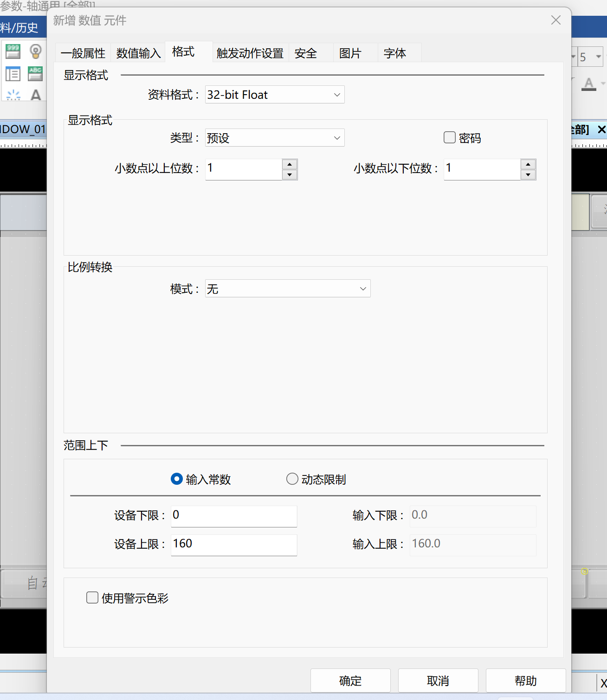Screen dimensions: 607x700
Task: Select the numeric (999) object icon
Action: tap(13, 51)
